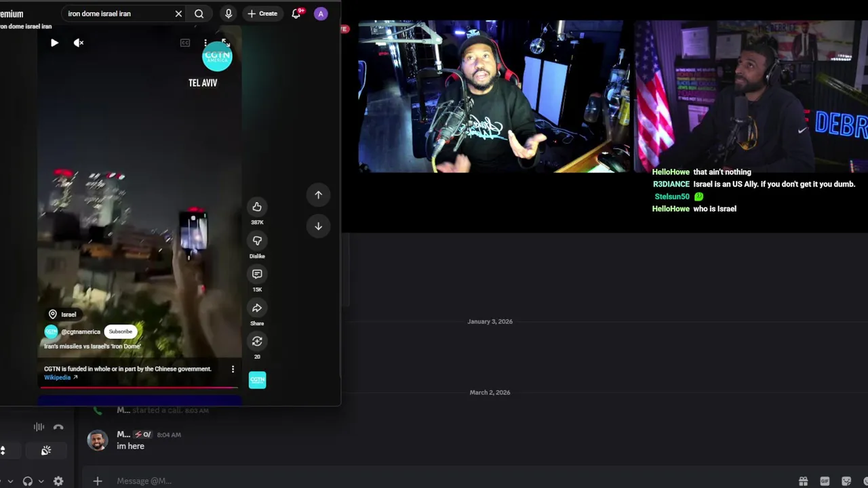Open the Short's three-dot options menu
Screen dimensions: 868x488
[205, 43]
